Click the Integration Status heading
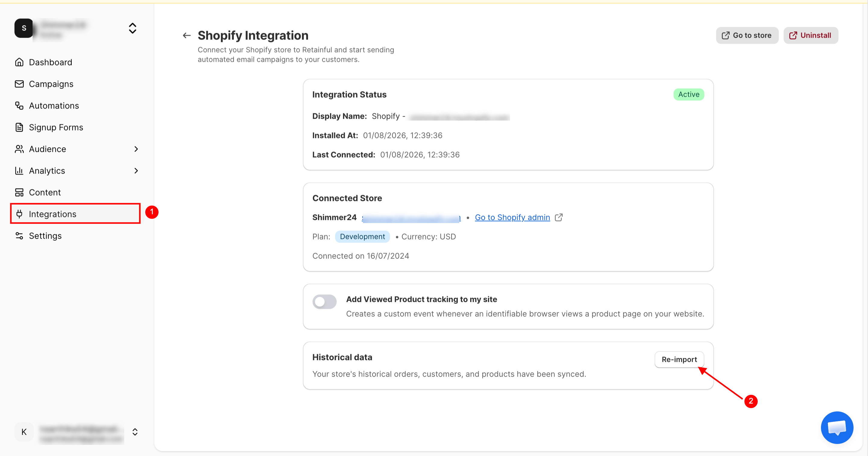Screen dimensions: 868x456 pyautogui.click(x=349, y=95)
